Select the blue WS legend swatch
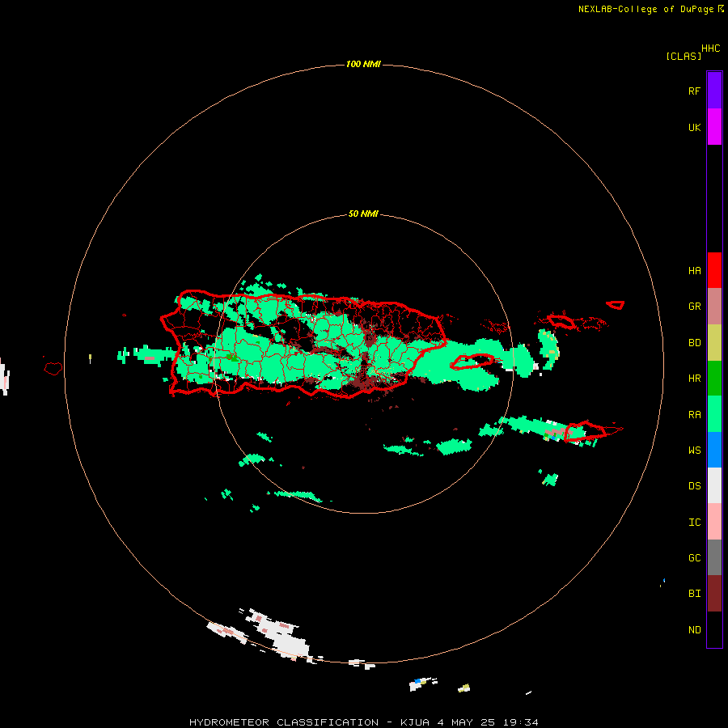This screenshot has width=728, height=728. (714, 450)
